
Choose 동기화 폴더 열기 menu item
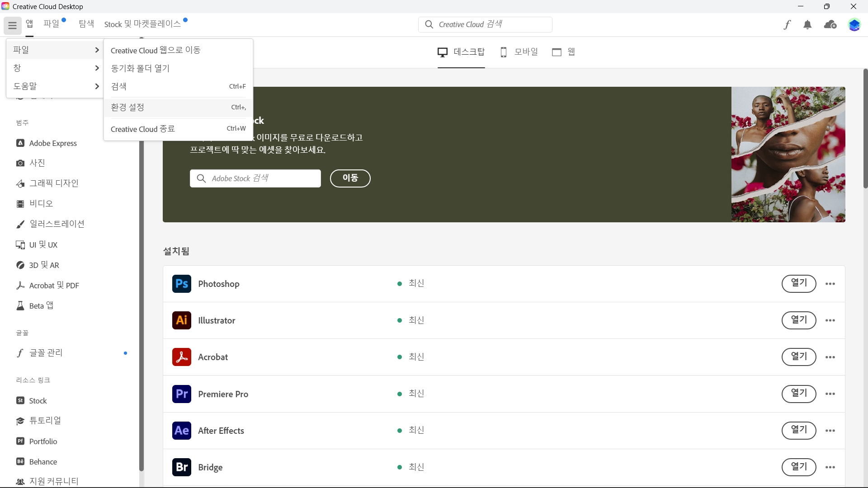point(178,68)
